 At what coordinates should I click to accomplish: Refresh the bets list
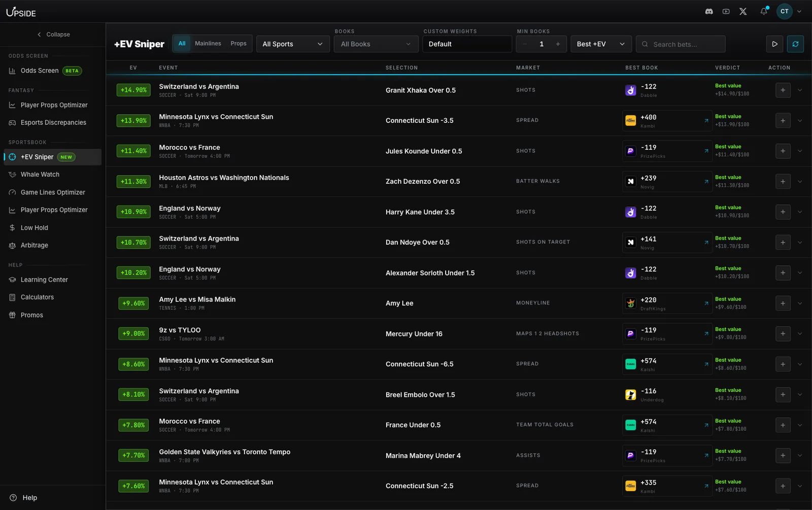795,44
